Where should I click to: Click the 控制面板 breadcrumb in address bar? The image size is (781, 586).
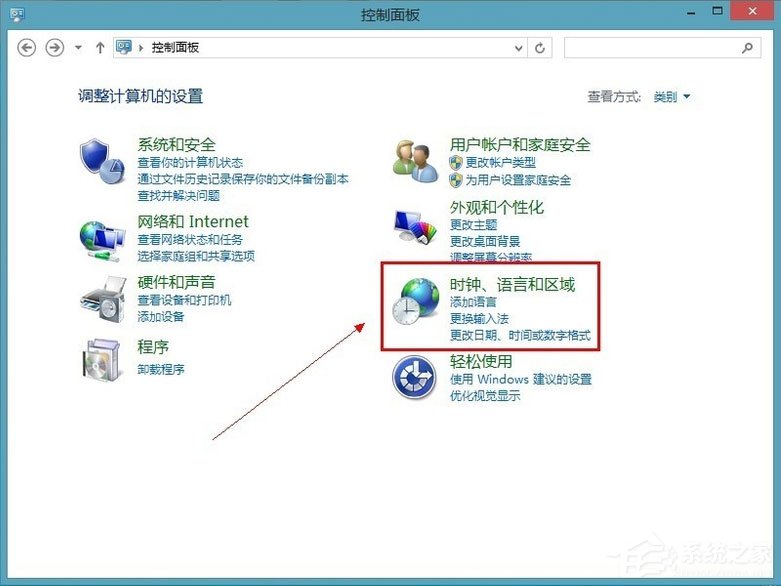point(175,47)
